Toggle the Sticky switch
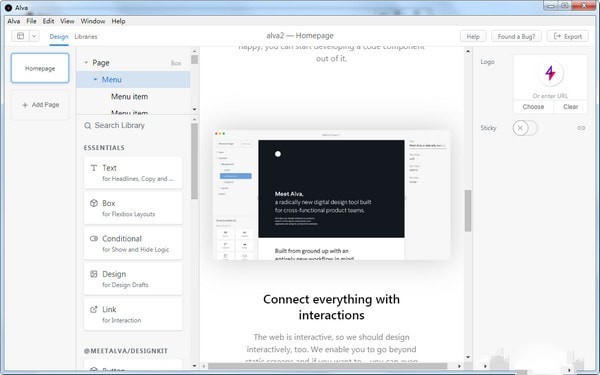This screenshot has height=375, width=600. [525, 128]
